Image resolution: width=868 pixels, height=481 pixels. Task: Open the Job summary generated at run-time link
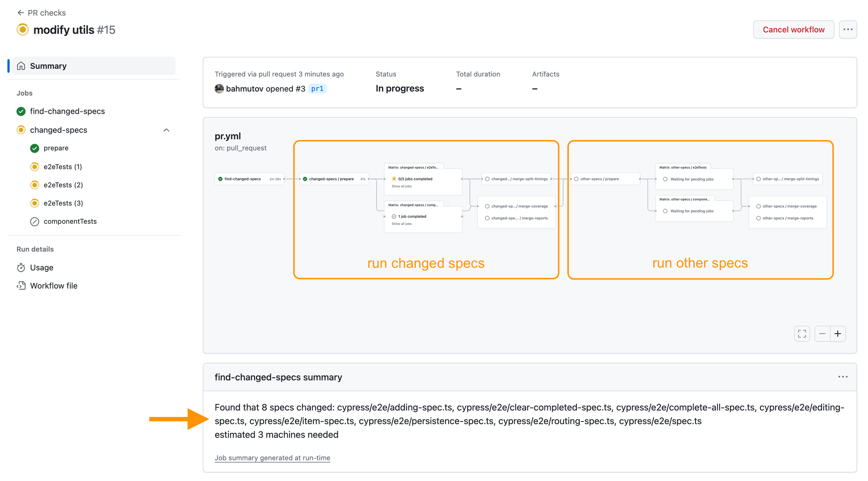click(272, 458)
